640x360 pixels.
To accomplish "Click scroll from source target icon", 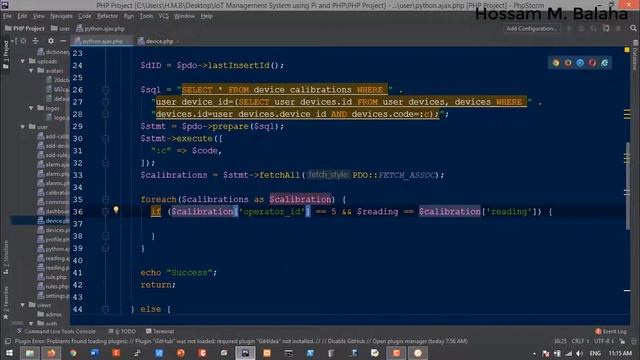I will click(x=23, y=41).
